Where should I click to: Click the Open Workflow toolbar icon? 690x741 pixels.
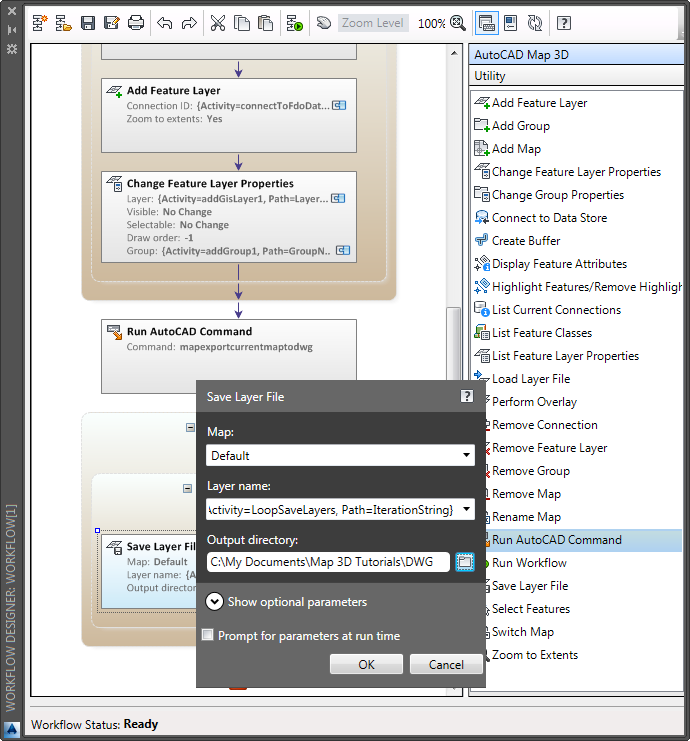(x=63, y=23)
